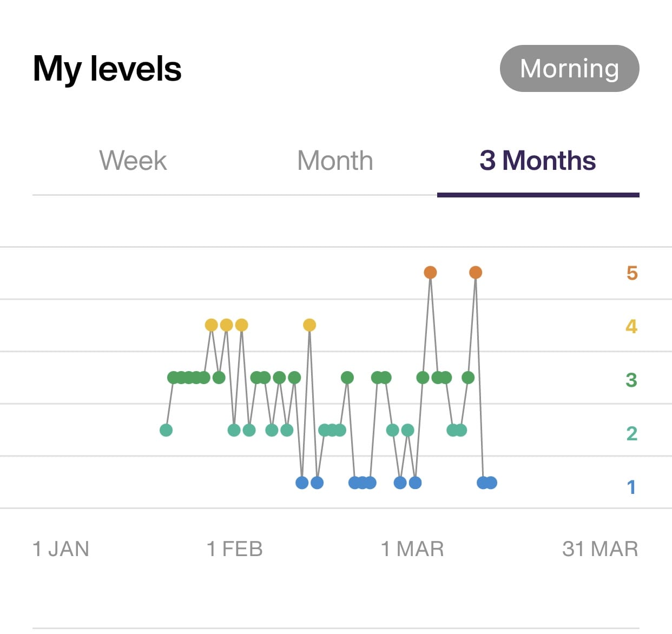
Task: Click the orange 5 axis label
Action: [x=632, y=273]
